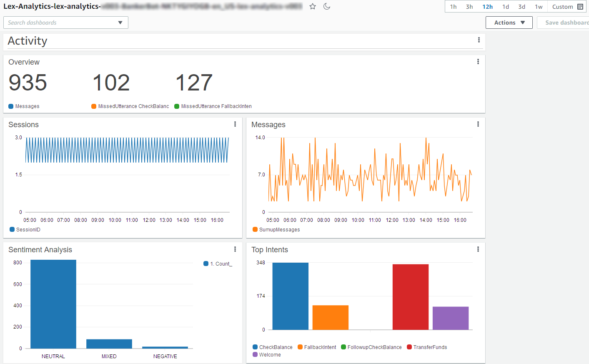Open the custom time range calendar icon
The height and width of the screenshot is (364, 589).
[x=580, y=7]
